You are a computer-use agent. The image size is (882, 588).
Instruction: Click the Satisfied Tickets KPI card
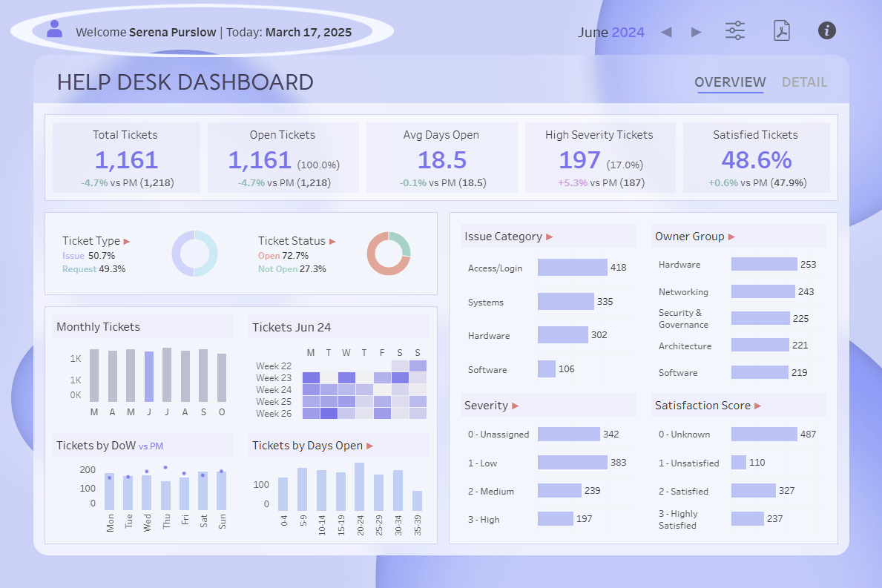756,158
